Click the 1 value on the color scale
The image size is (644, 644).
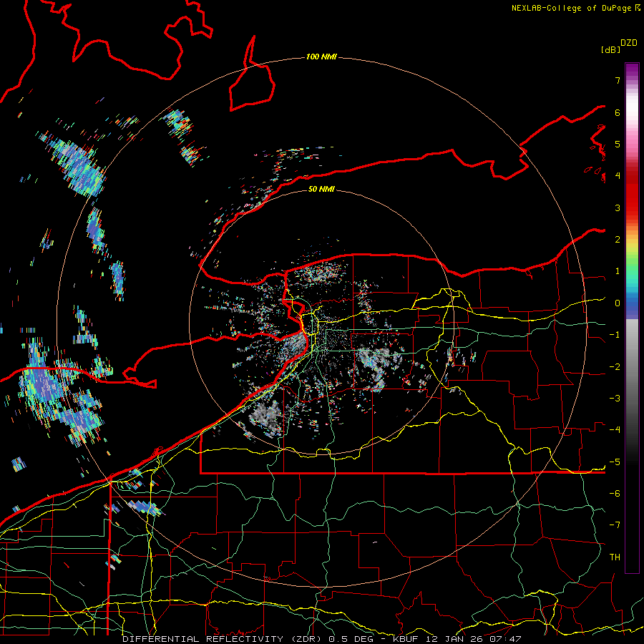[618, 271]
